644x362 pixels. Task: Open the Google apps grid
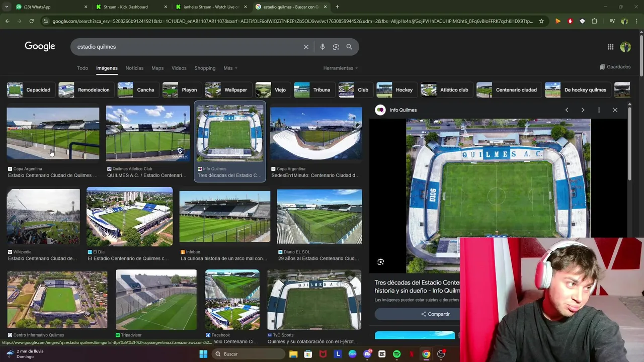pyautogui.click(x=610, y=47)
